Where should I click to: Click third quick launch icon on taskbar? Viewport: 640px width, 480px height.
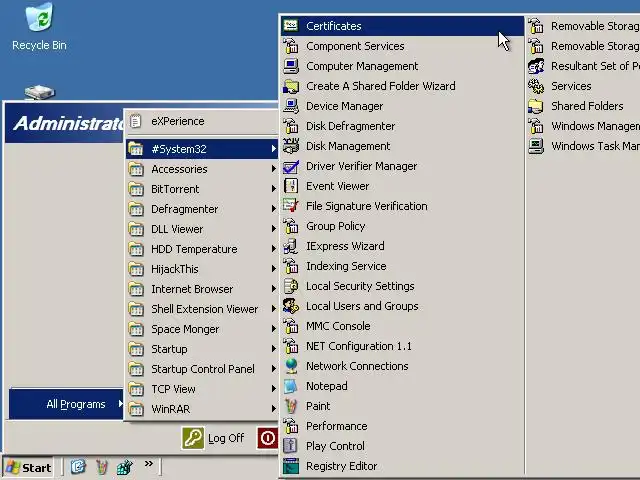pyautogui.click(x=124, y=467)
